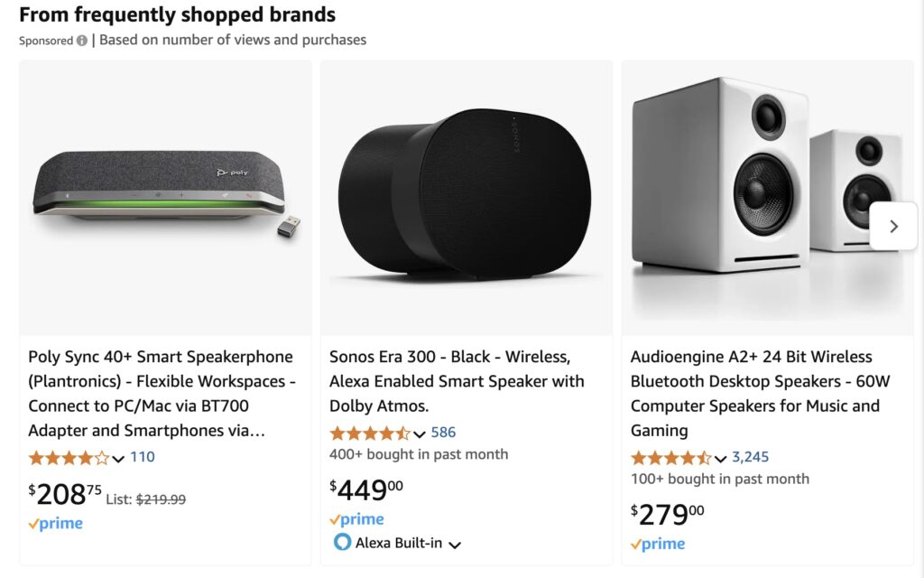Click the Alexa Built-in ring icon
924x578 pixels.
pyautogui.click(x=342, y=543)
